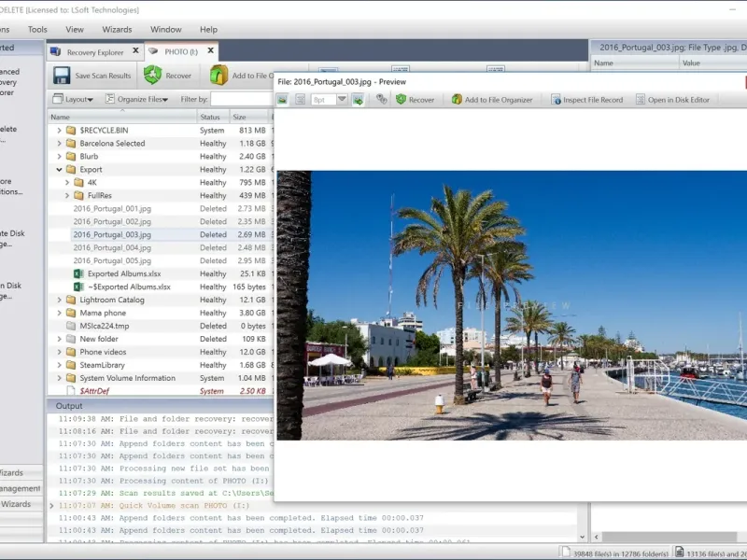This screenshot has width=747, height=560.
Task: Click Add to File Organizer in Preview toolbar
Action: [491, 100]
